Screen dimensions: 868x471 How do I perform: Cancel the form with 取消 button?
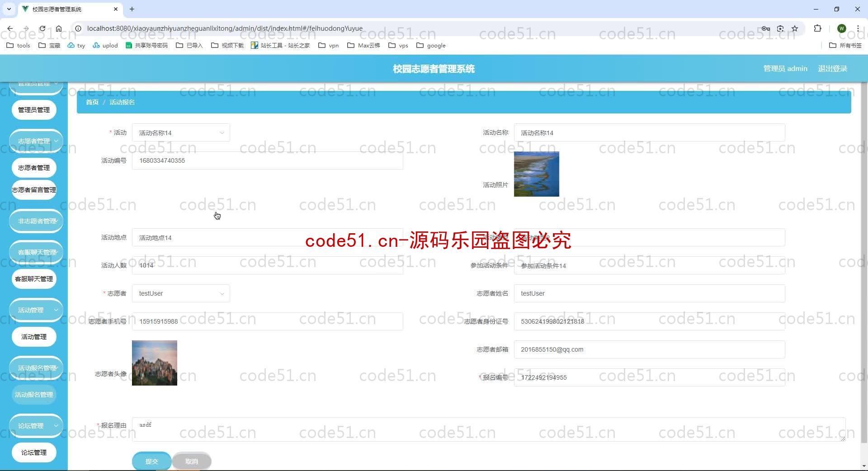[191, 461]
